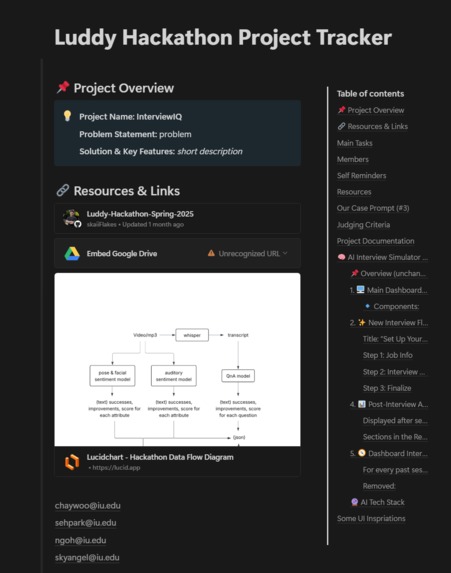Click the chain link icon beside Resources & Links
Viewport: 451px width, 573px height.
point(62,190)
